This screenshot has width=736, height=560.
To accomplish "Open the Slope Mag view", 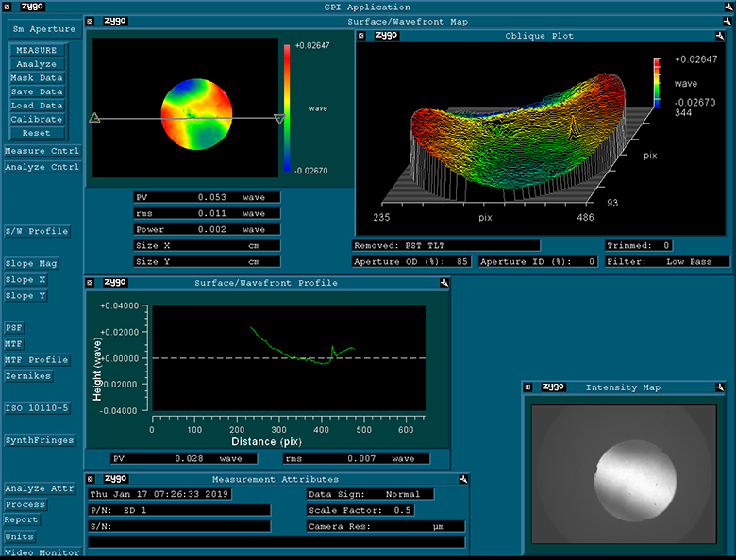I will click(x=32, y=264).
